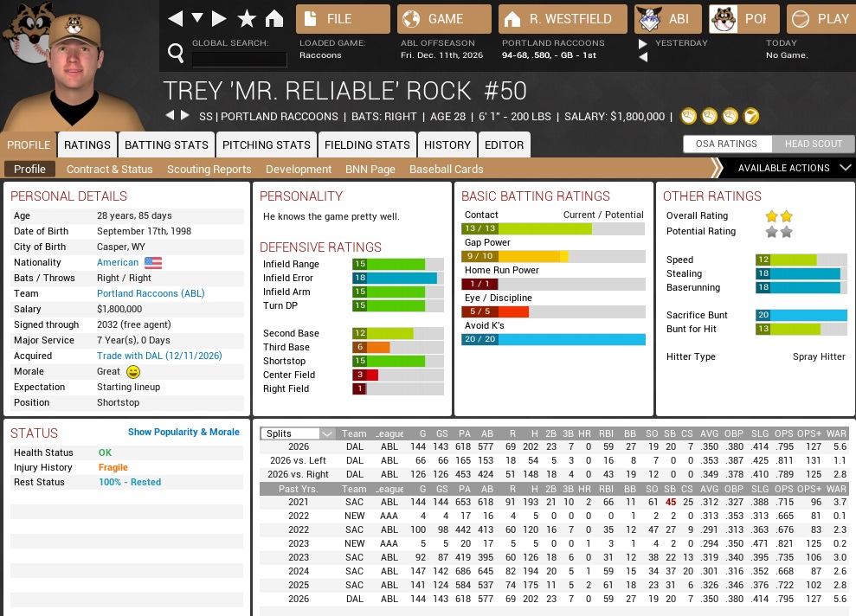Switch to Head Scout ratings
856x616 pixels.
click(x=813, y=144)
